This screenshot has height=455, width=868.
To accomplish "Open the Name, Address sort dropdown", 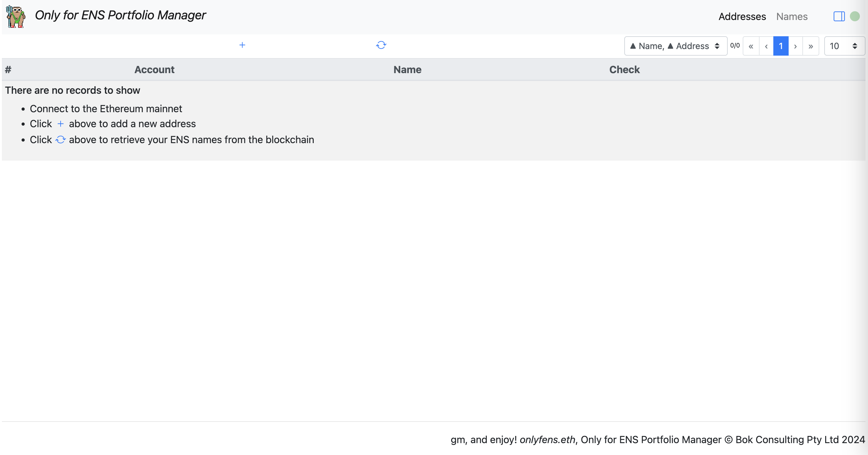I will (675, 46).
